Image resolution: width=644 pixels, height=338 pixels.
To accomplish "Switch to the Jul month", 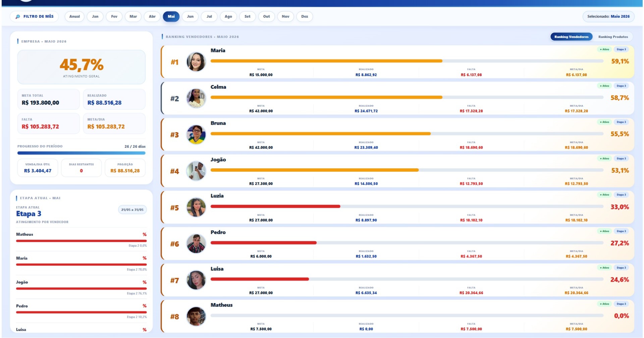I will [x=209, y=16].
